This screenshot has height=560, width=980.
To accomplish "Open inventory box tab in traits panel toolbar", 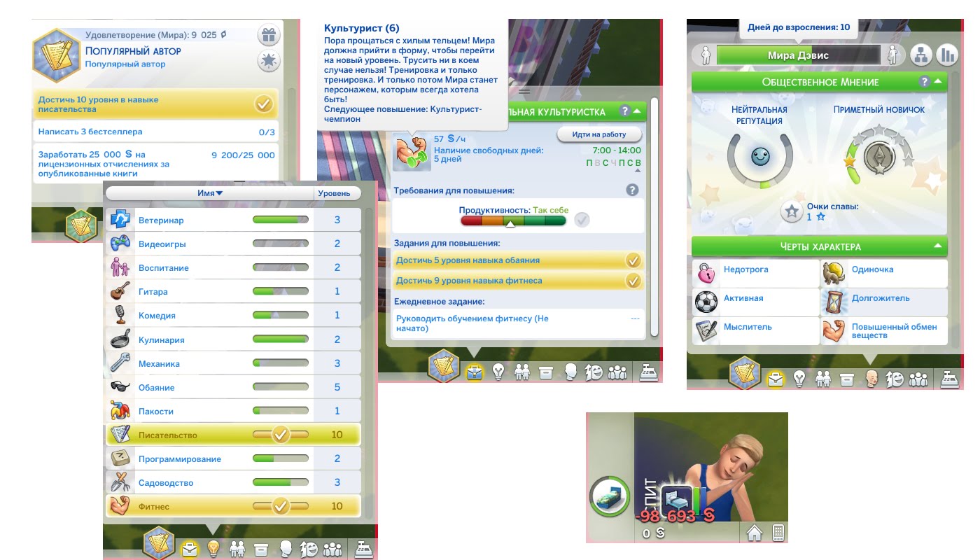I will pyautogui.click(x=847, y=379).
